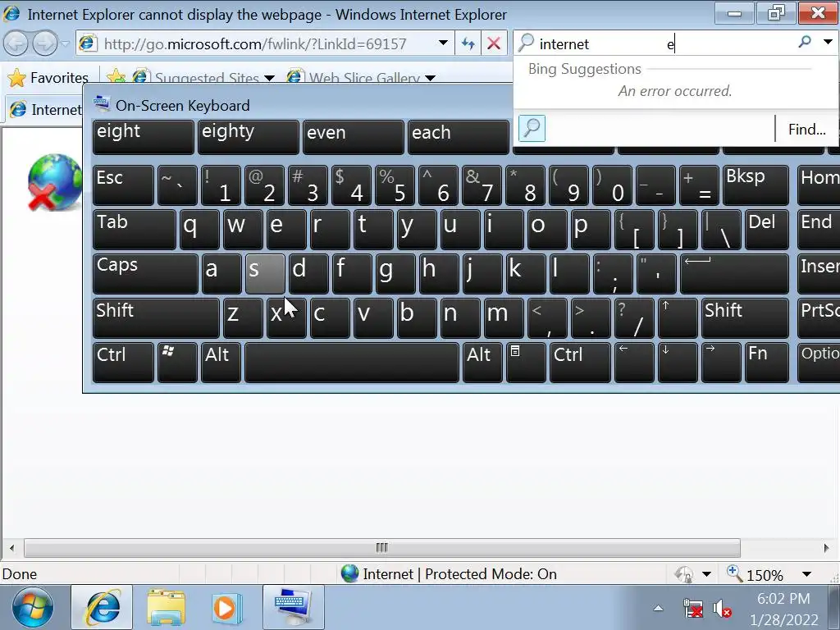Click the search magnifier in the search box
The image size is (840, 630).
point(805,42)
